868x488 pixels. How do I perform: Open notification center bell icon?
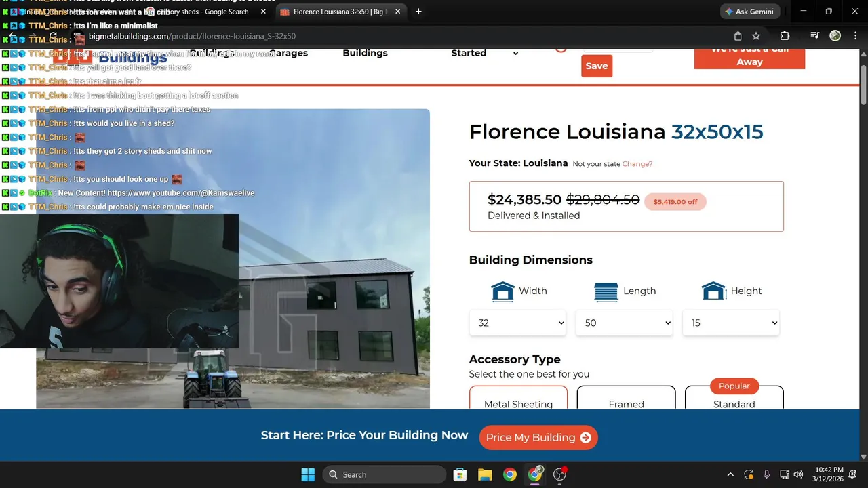(x=854, y=474)
